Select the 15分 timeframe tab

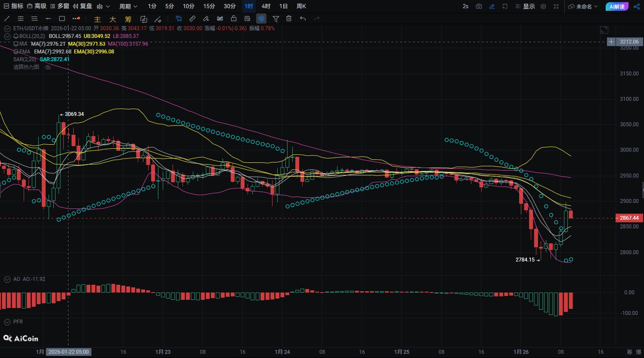[209, 6]
